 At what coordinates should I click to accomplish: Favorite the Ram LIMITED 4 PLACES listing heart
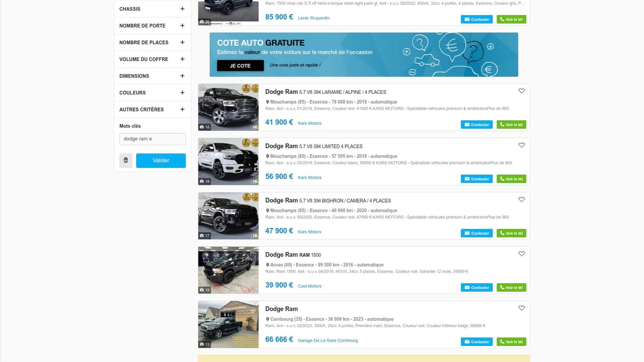[522, 145]
